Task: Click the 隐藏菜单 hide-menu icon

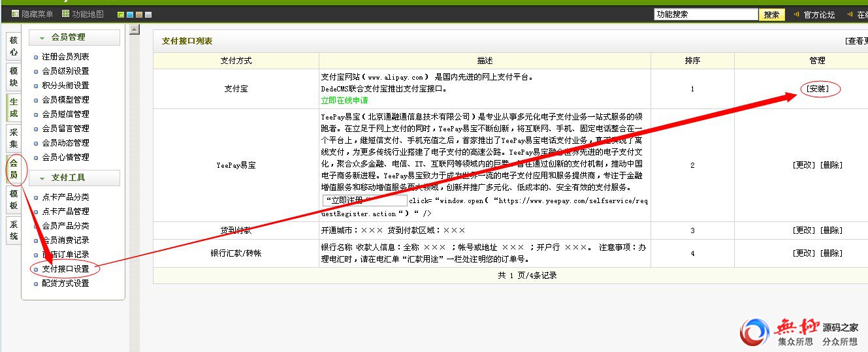Action: (x=16, y=14)
